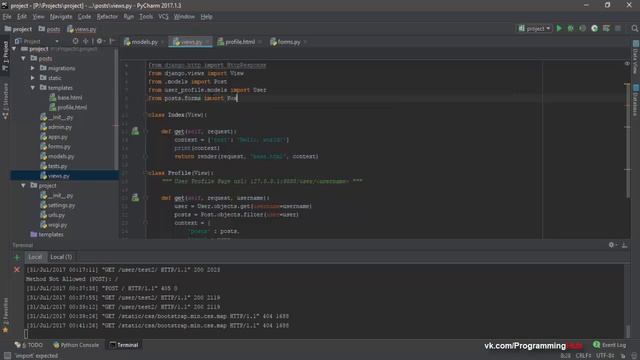Click the concurrency diagram icon in toolbar
Image resolution: width=640 pixels, height=360 pixels.
pos(606,29)
